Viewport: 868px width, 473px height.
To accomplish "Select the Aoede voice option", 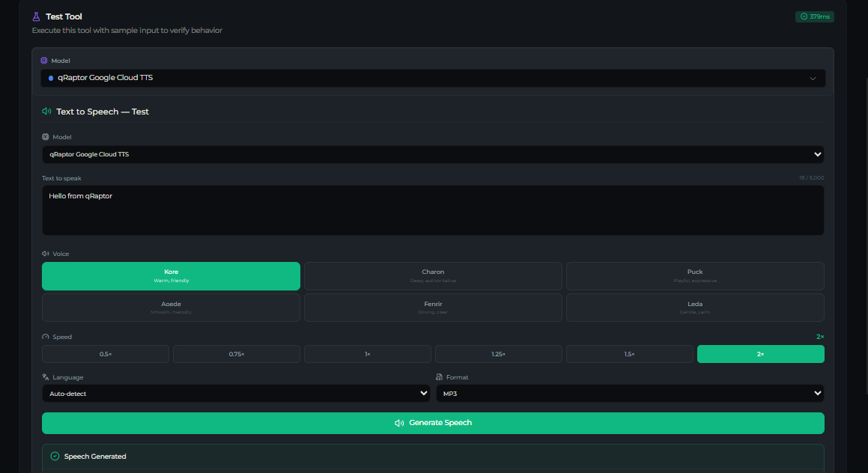I will click(x=171, y=308).
